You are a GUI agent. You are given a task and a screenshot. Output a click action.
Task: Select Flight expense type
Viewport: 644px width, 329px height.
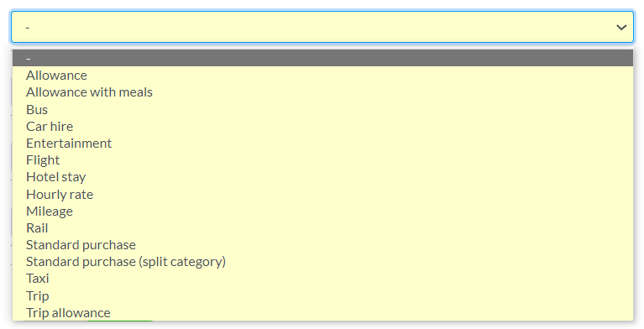click(322, 159)
